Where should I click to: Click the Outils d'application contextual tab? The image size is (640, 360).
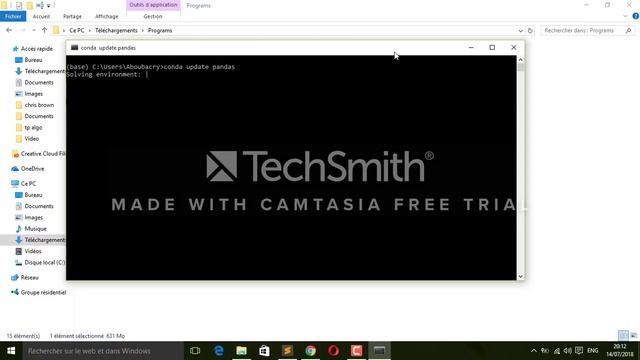coord(153,5)
